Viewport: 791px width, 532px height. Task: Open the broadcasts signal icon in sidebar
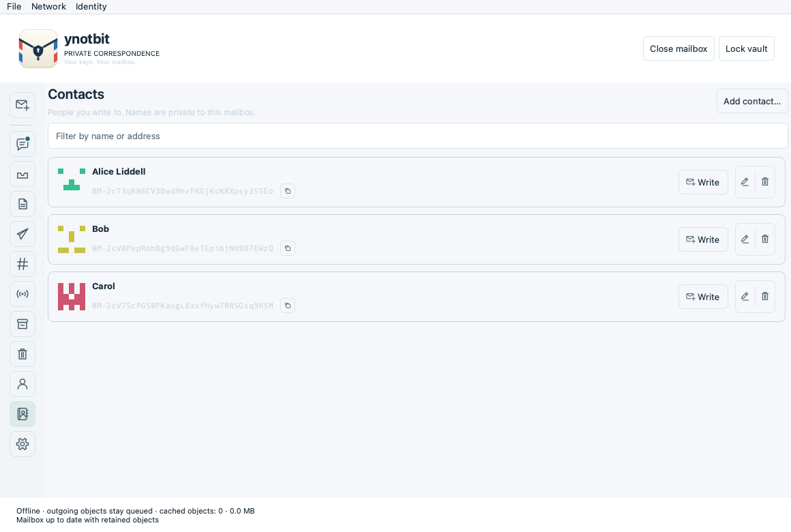pos(23,294)
